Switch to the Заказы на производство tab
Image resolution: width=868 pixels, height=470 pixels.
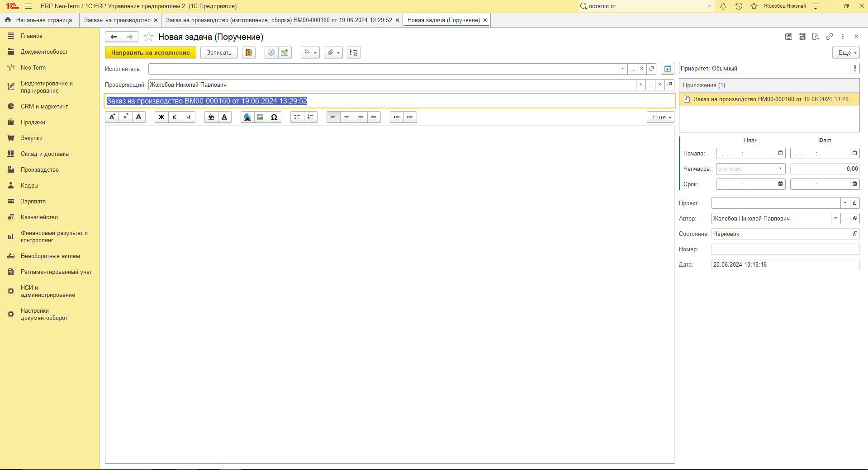pyautogui.click(x=117, y=20)
